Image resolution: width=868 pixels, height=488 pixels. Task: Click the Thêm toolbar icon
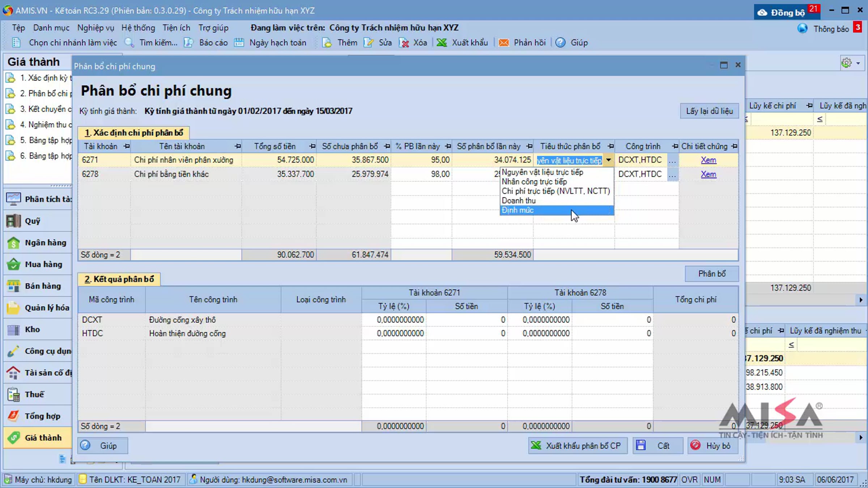click(x=327, y=43)
